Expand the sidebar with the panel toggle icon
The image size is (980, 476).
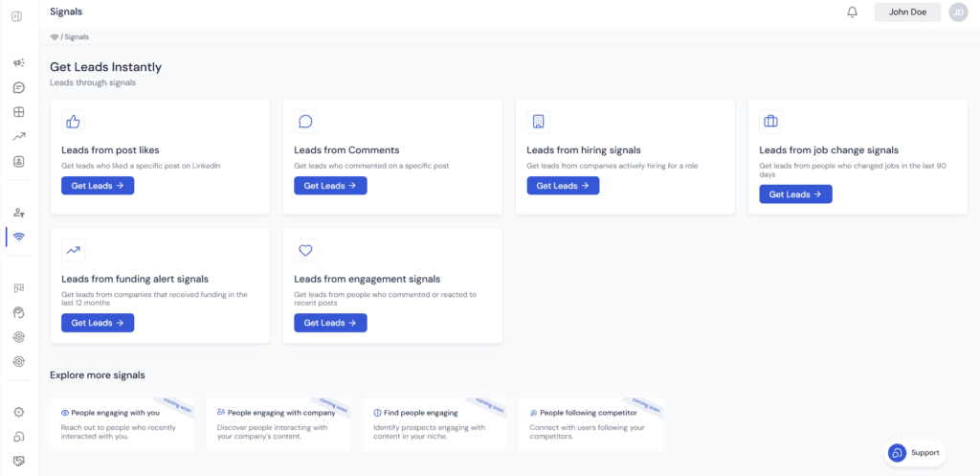pos(17,16)
